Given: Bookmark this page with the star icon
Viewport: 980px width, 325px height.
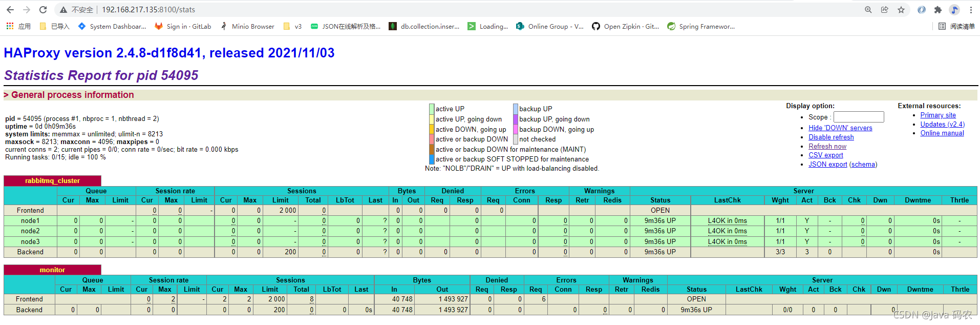Looking at the screenshot, I should [x=901, y=10].
